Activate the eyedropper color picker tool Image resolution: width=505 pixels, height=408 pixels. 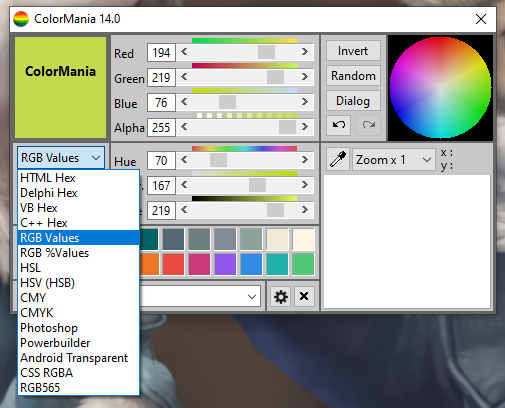point(338,159)
